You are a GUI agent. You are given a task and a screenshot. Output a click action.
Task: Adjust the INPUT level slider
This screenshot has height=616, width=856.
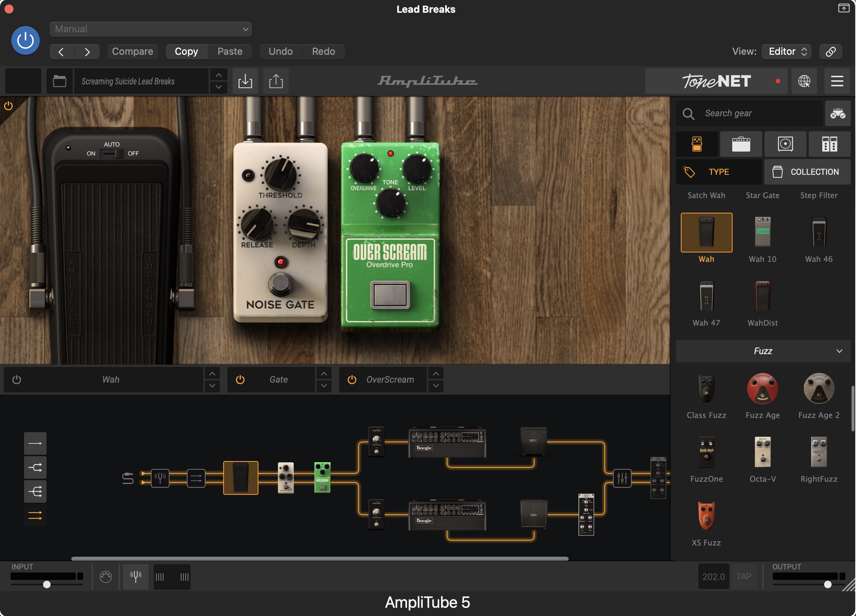coord(47,584)
